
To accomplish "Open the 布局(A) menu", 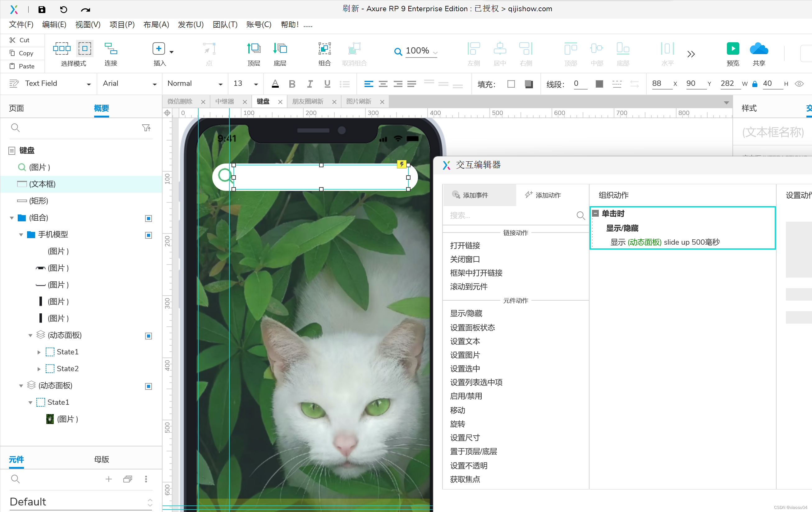I will [156, 25].
